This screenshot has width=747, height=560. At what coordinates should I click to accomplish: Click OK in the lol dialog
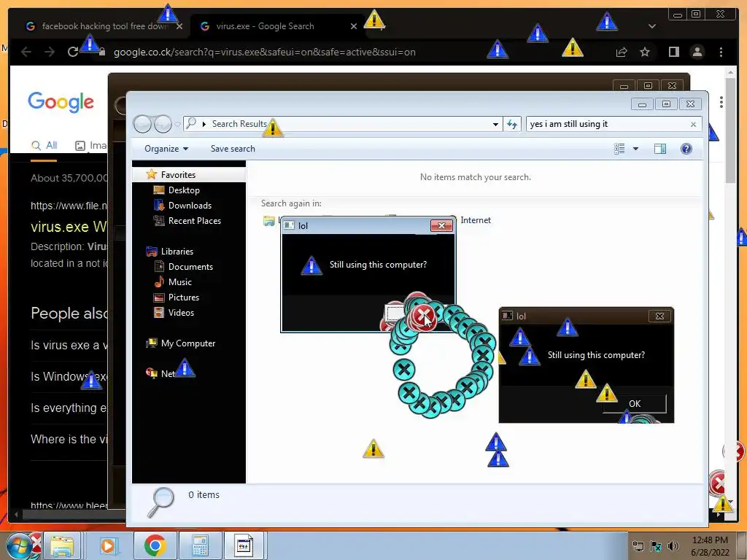(635, 404)
